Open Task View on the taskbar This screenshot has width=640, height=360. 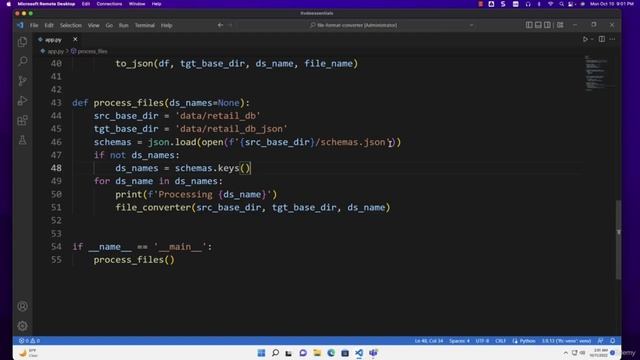(x=289, y=353)
